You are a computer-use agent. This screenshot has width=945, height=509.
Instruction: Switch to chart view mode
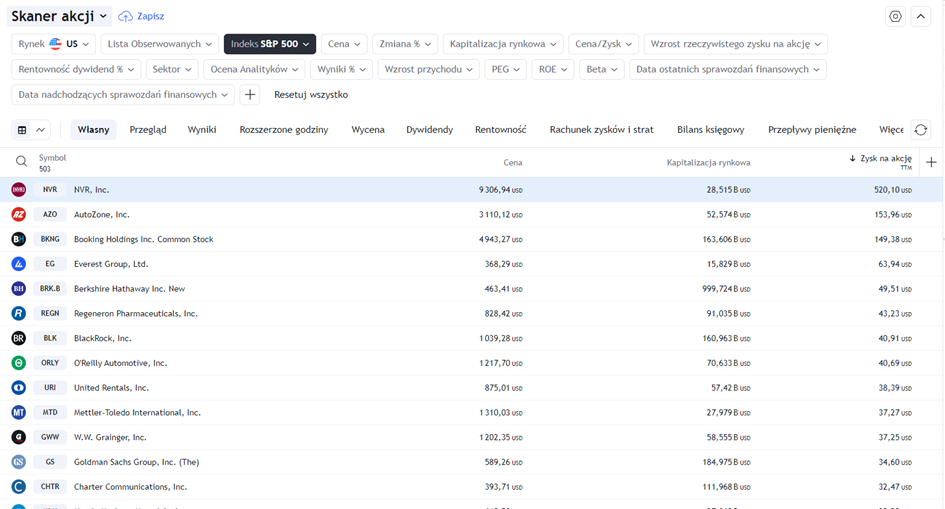click(x=42, y=130)
